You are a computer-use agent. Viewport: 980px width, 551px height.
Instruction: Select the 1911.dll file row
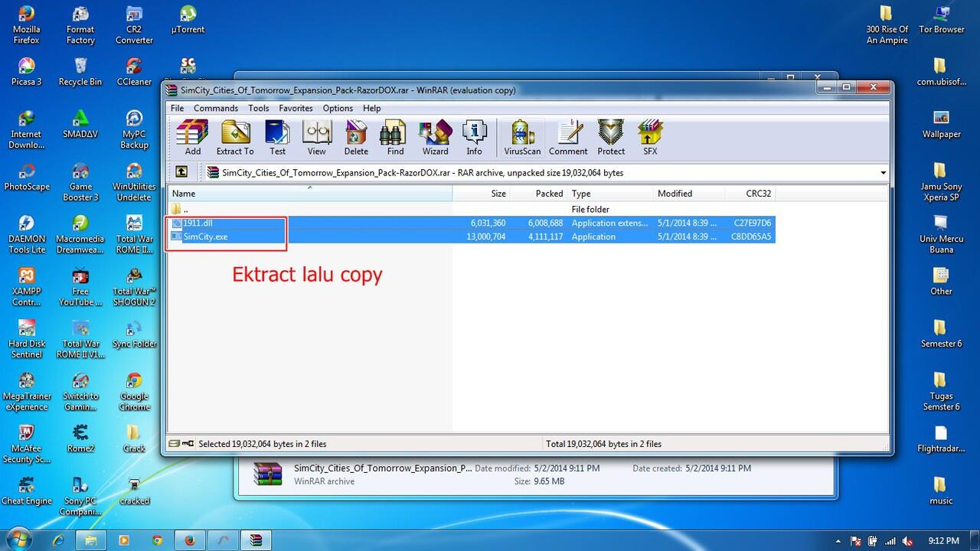[472, 223]
